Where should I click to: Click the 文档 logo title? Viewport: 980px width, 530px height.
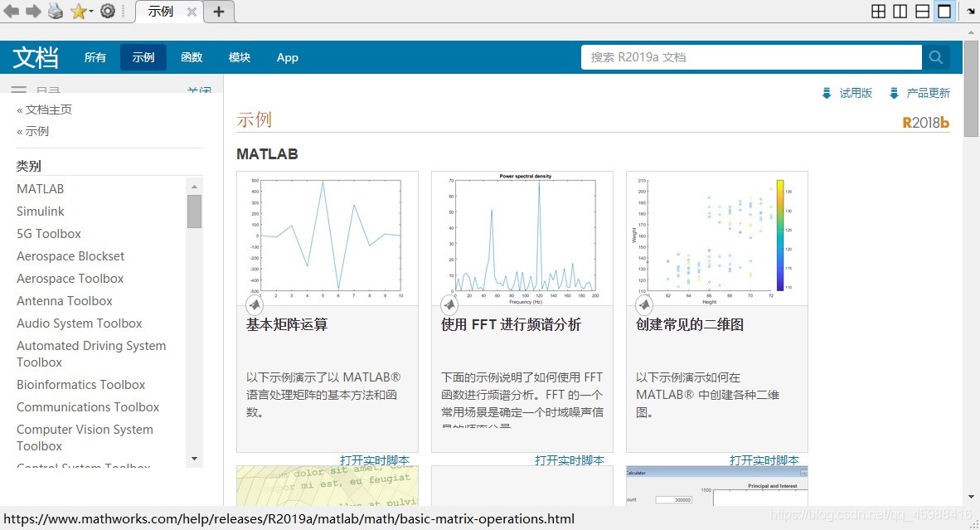(36, 57)
